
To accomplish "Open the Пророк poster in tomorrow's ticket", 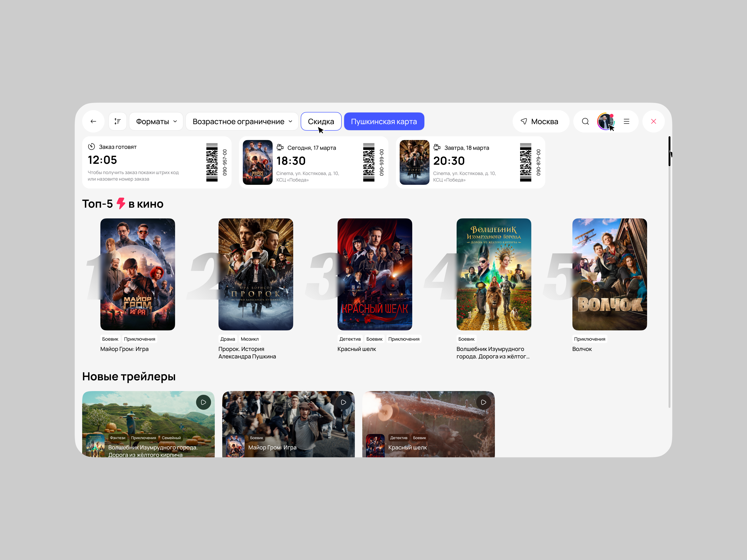I will 414,162.
